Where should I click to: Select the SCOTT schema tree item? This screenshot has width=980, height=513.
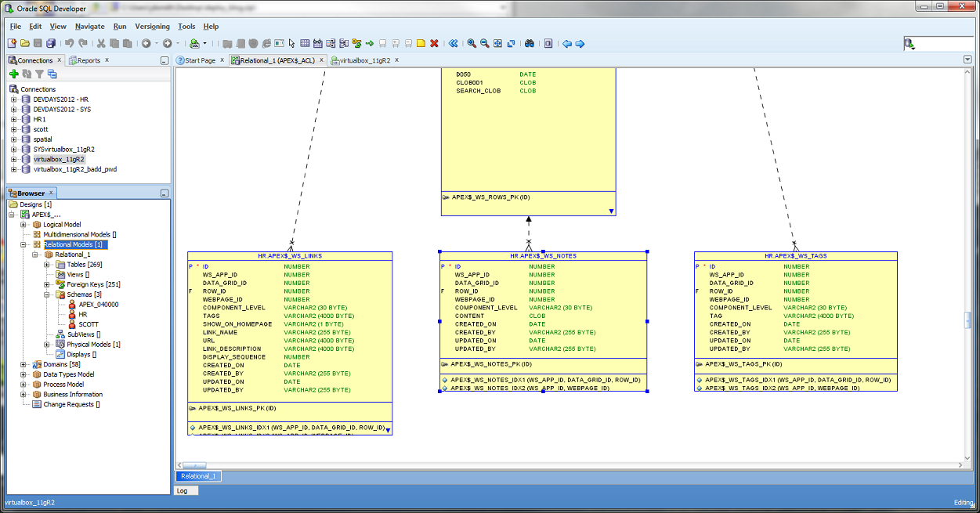tap(89, 324)
